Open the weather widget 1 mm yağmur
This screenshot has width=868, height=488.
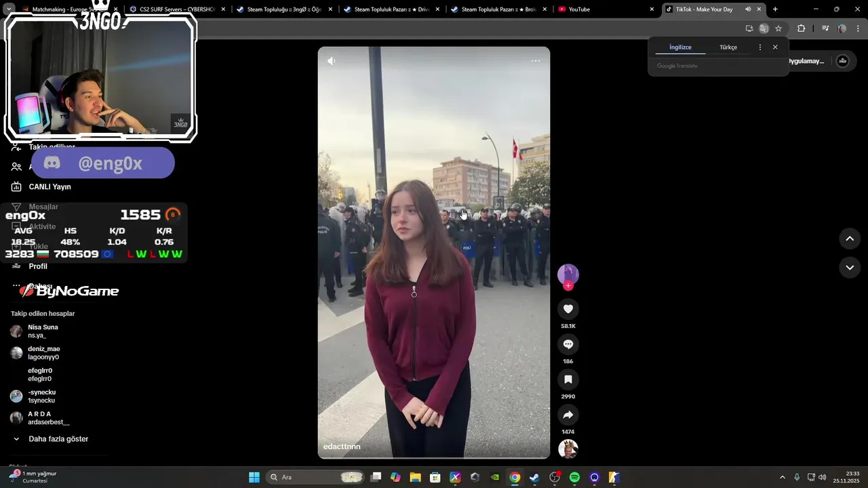34,477
